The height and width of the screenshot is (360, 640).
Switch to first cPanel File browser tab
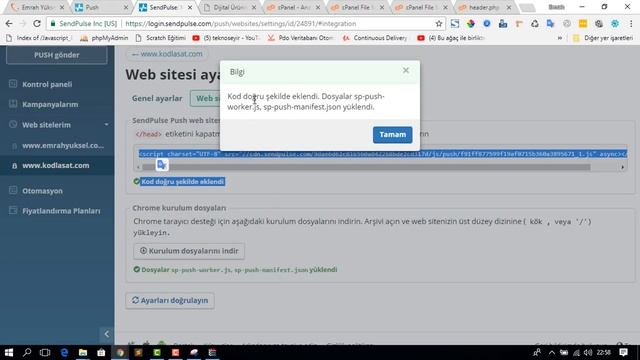pos(357,7)
